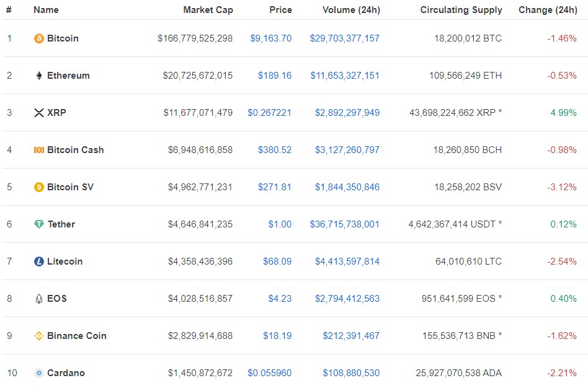588x391 pixels.
Task: Select supply 109,566,249 ETH
Action: coord(465,76)
